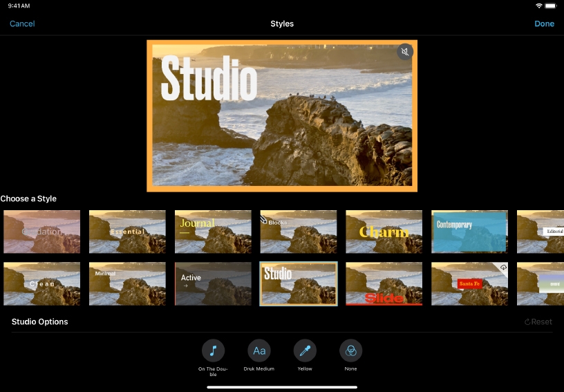Viewport: 564px width, 392px height.
Task: Click the Reset button in Studio Options
Action: click(538, 322)
